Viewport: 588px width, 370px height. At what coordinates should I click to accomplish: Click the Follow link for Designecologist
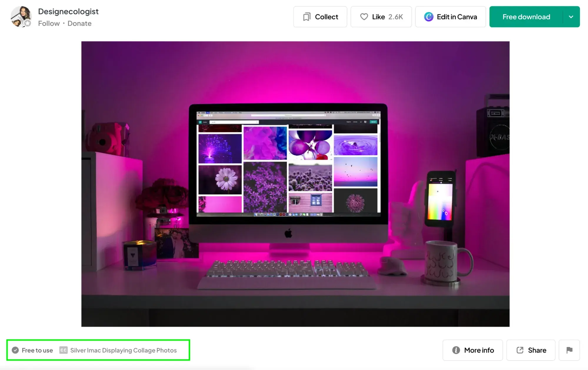coord(48,23)
